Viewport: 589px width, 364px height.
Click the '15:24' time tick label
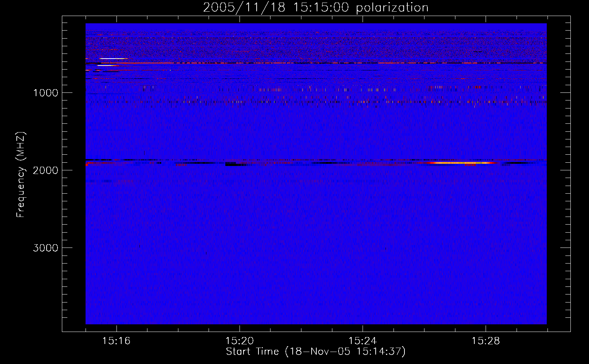pyautogui.click(x=363, y=341)
